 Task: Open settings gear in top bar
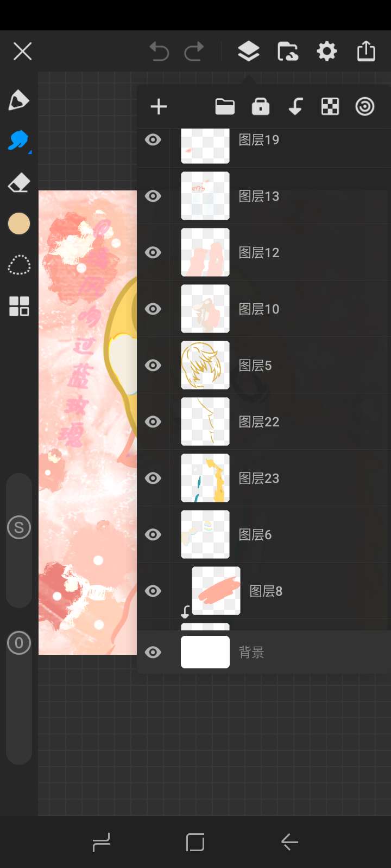click(327, 52)
